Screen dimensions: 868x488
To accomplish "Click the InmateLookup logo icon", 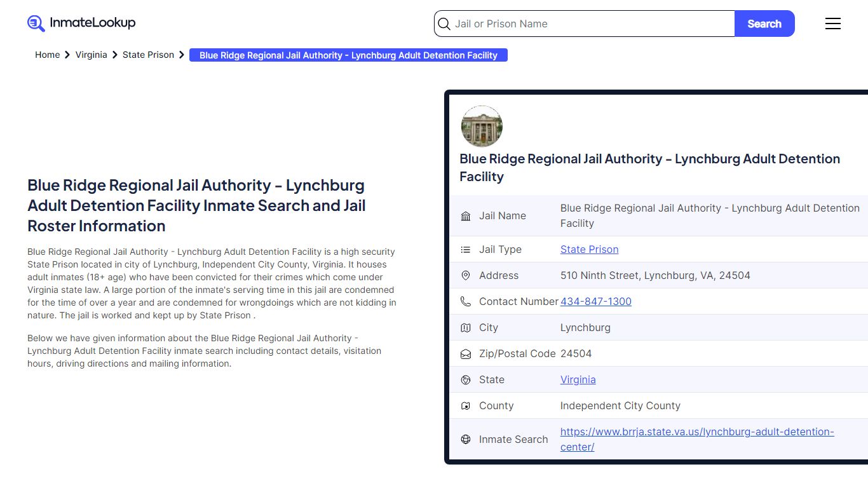I will (36, 24).
